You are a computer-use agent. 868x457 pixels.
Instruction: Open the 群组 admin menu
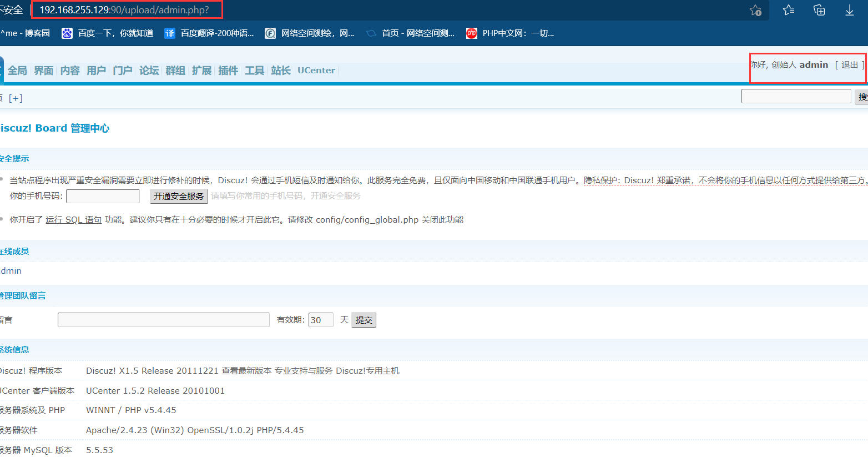[175, 71]
